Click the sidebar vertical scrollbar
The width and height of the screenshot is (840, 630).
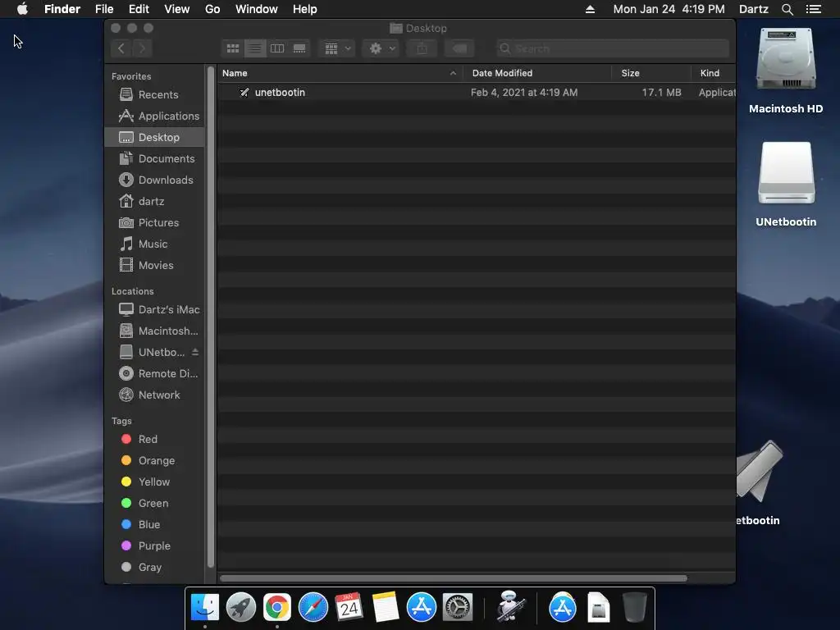[x=211, y=317]
